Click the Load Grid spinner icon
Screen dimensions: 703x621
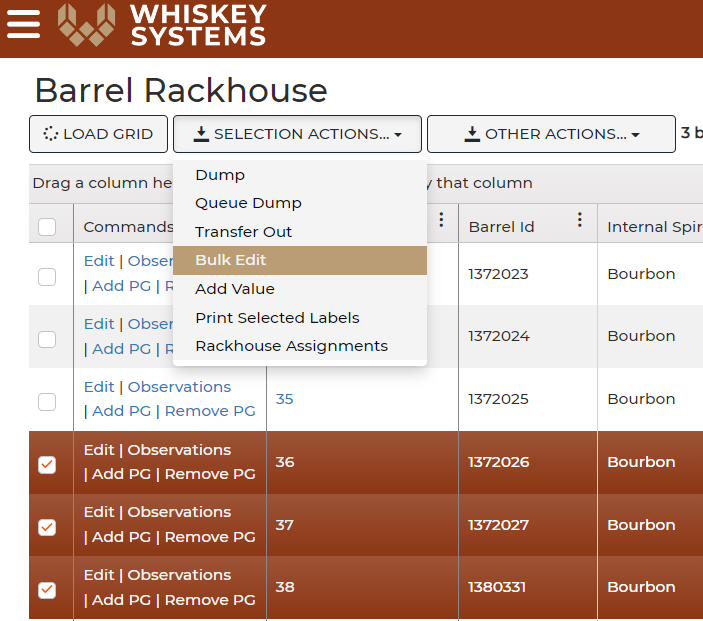[50, 134]
